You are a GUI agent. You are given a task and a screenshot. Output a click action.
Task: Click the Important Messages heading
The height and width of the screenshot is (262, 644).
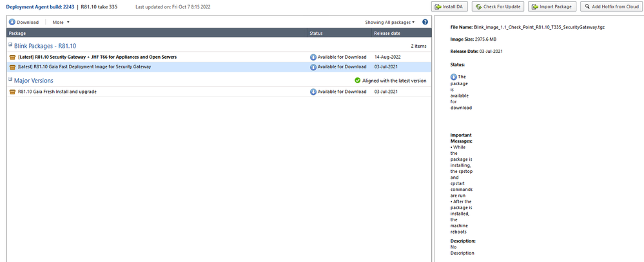(x=461, y=137)
